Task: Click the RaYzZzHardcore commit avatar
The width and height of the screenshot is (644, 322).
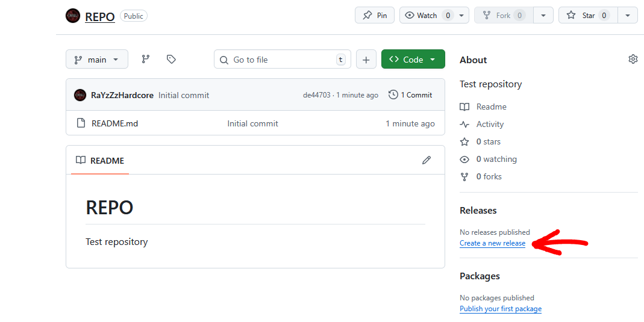Action: 80,95
